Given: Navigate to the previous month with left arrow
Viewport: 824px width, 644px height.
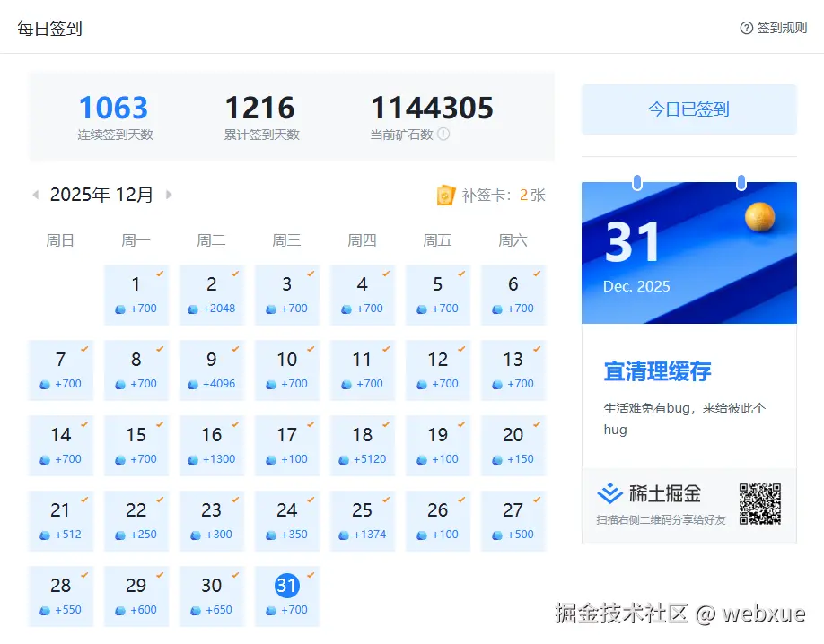Looking at the screenshot, I should click(35, 194).
